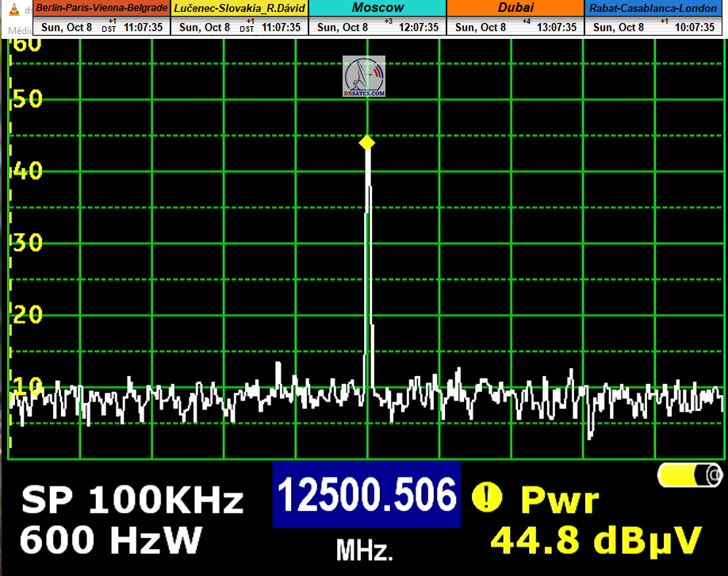Click the Pwr measurement label
This screenshot has height=576, width=728.
click(559, 501)
